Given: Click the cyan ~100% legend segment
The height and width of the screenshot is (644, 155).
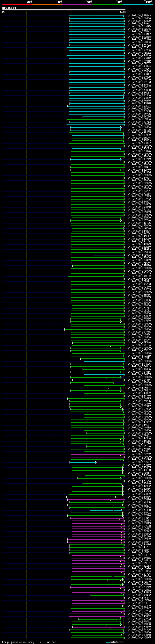Looking at the screenshot, I should [x=138, y=4].
